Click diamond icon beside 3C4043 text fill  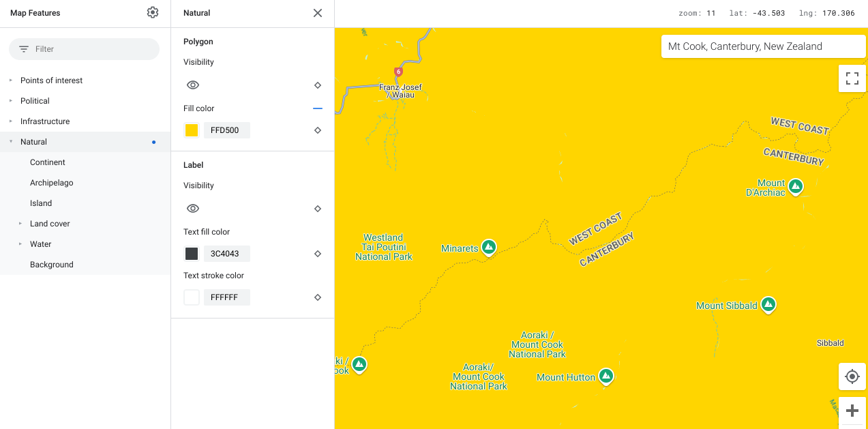tap(318, 254)
